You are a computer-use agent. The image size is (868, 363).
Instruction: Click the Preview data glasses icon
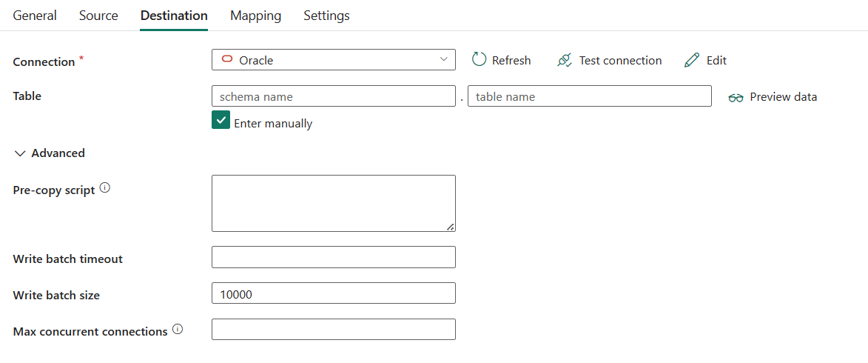tap(736, 97)
